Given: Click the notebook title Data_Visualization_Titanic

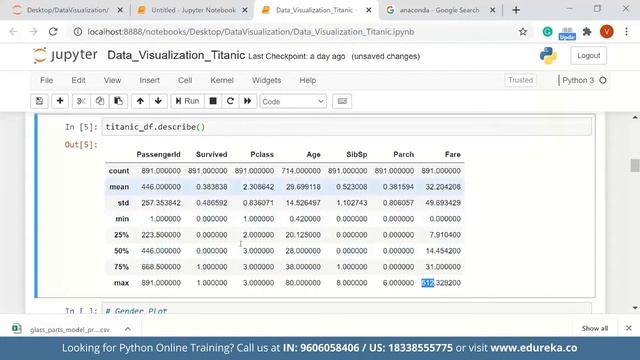Looking at the screenshot, I should [176, 56].
